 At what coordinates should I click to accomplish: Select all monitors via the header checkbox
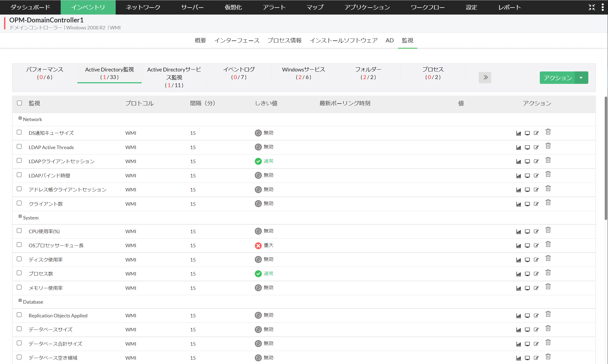point(19,103)
